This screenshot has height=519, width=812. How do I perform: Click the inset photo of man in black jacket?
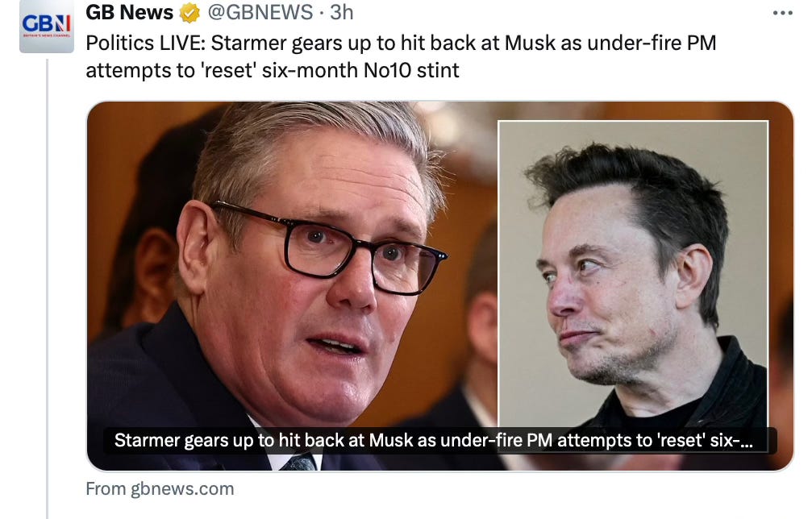[633, 274]
